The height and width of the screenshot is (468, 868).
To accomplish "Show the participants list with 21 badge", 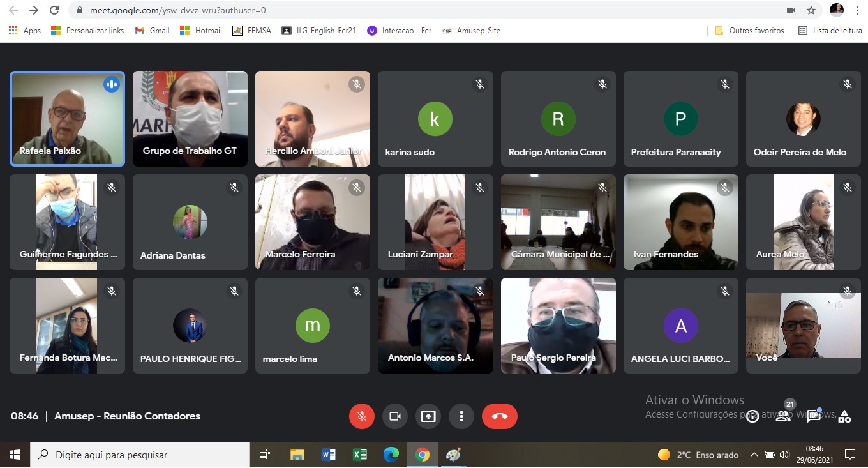I will pyautogui.click(x=783, y=416).
